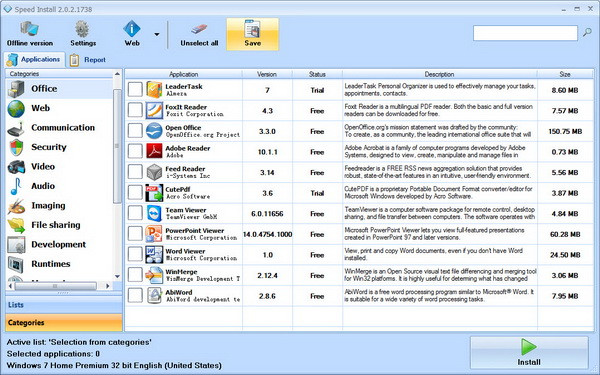Click the Team Viewer application icon
600x375 pixels.
(x=154, y=214)
